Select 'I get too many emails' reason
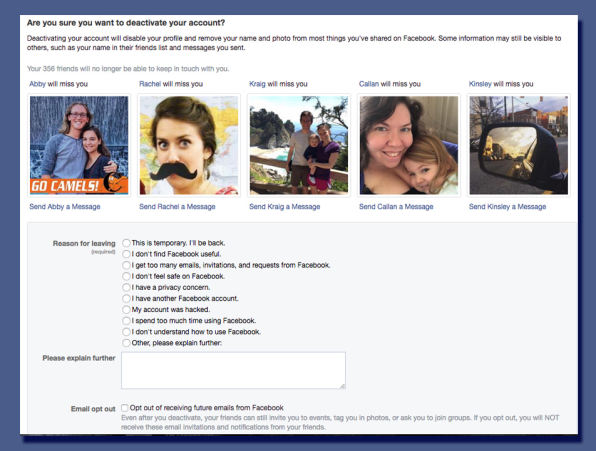The image size is (596, 451). (x=126, y=265)
